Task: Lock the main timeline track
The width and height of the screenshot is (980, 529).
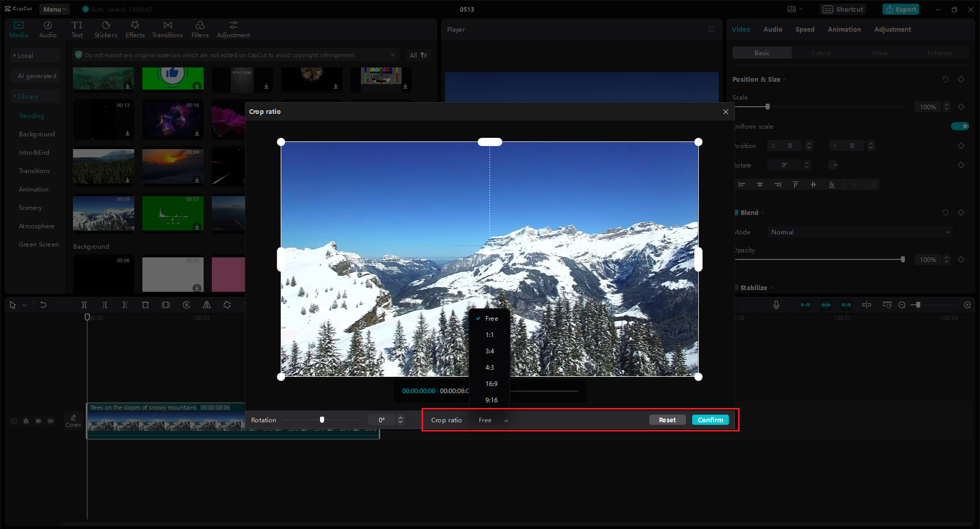Action: pos(26,421)
